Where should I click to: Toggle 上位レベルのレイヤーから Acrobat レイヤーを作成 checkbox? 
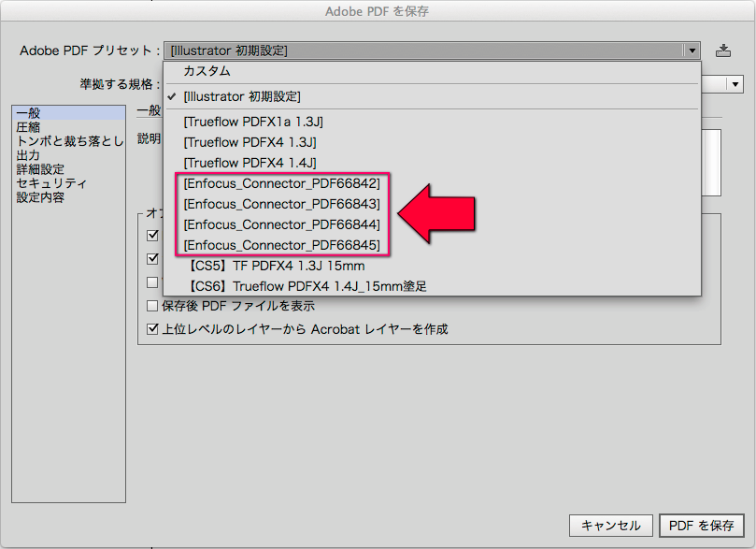coord(152,329)
